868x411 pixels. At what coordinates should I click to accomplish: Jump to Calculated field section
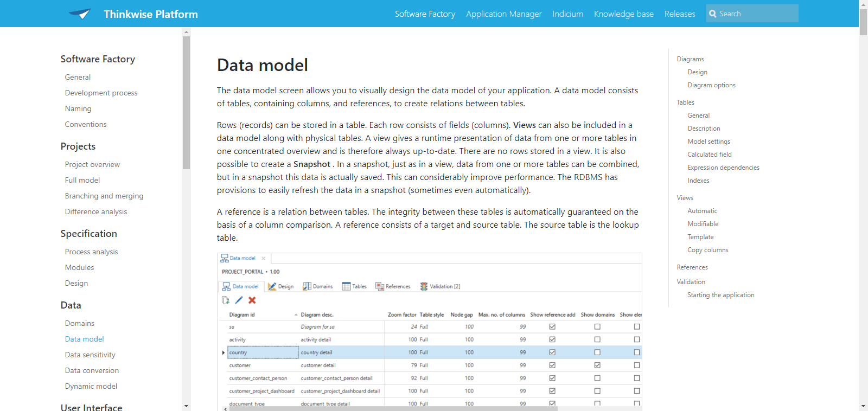[710, 155]
